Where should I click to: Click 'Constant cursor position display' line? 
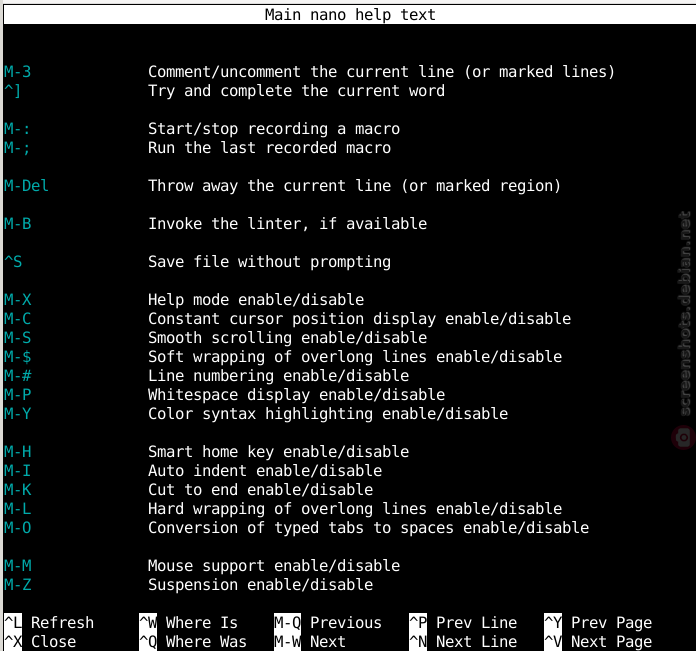pos(360,319)
